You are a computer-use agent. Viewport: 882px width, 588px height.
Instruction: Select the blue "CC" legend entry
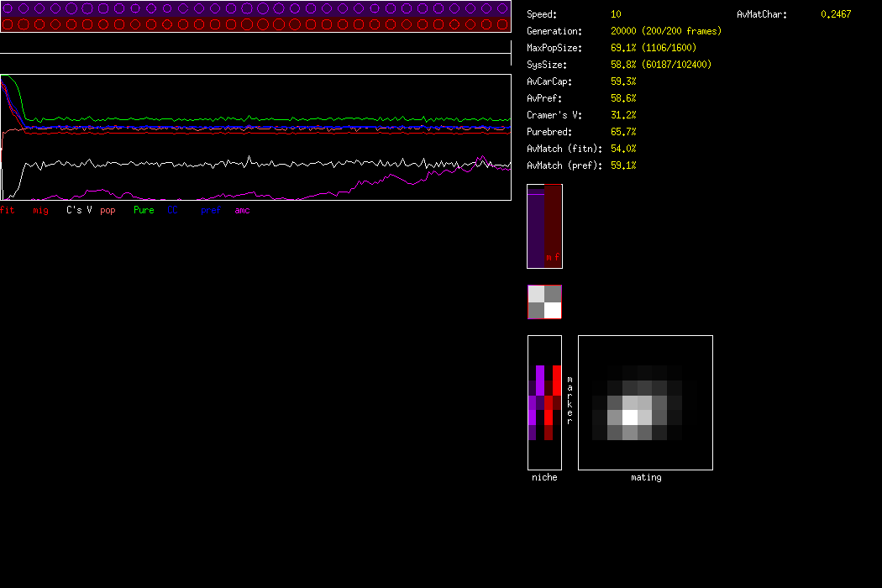[173, 210]
